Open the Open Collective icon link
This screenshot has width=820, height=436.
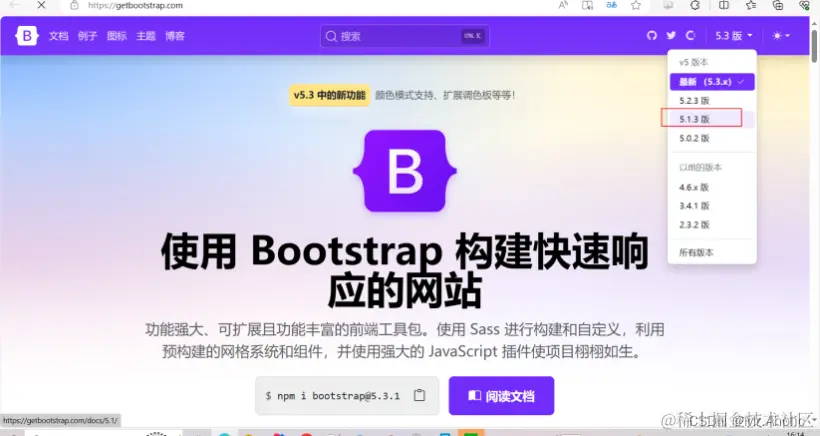tap(691, 36)
